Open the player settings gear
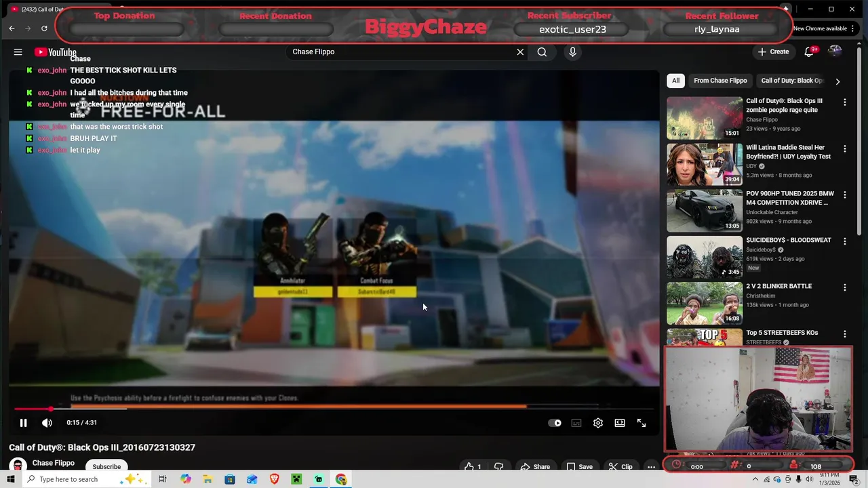Image resolution: width=868 pixels, height=488 pixels. click(x=597, y=423)
